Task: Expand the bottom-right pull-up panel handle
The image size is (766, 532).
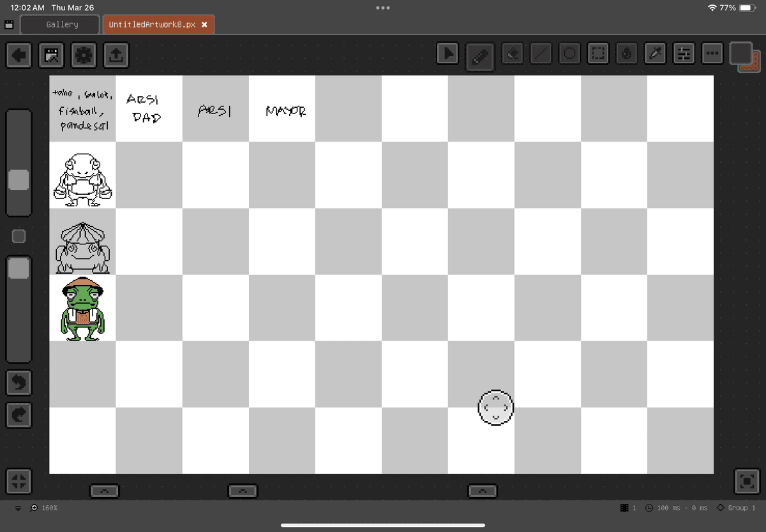Action: pyautogui.click(x=482, y=491)
